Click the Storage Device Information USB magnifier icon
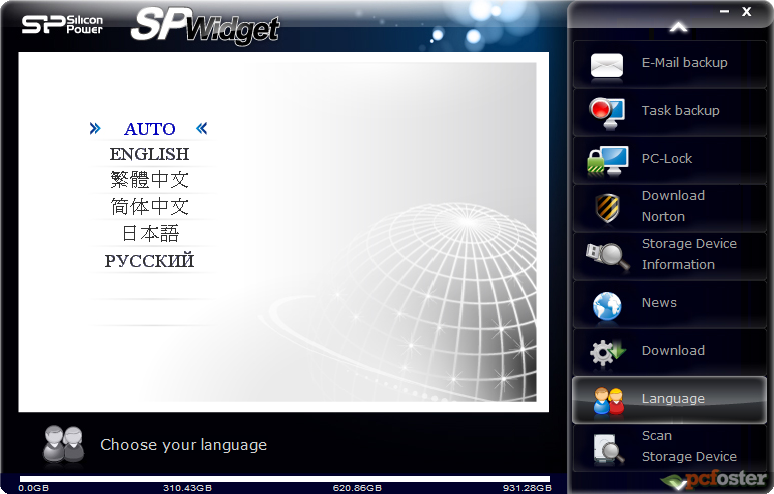Viewport: 774px width, 494px height. pos(607,256)
